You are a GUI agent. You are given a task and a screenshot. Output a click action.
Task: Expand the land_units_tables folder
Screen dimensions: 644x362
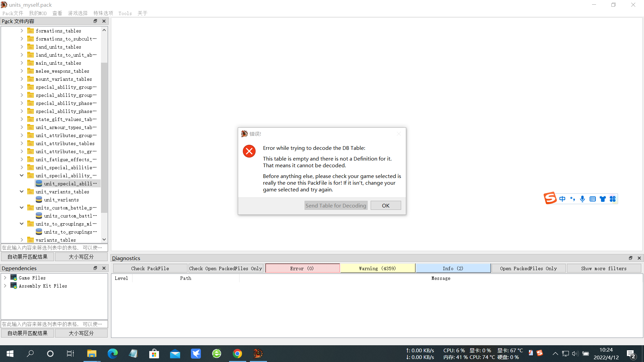point(22,47)
